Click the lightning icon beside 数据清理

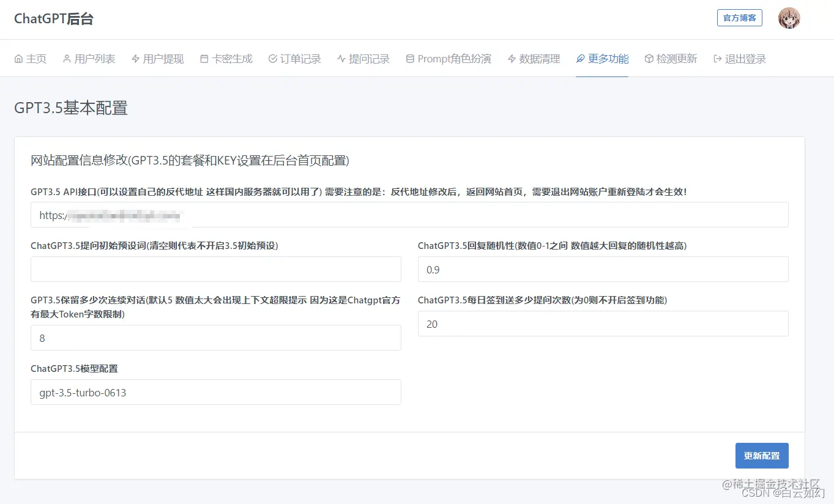click(x=512, y=59)
